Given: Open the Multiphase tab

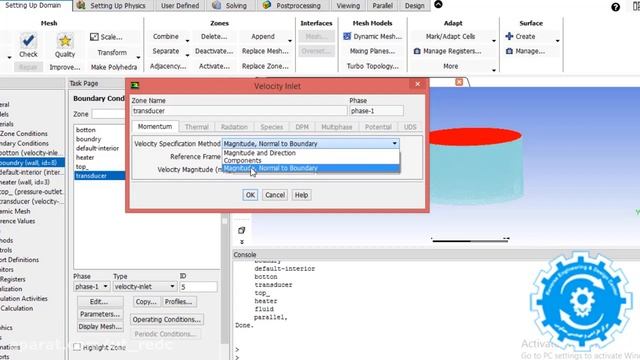Looking at the screenshot, I should [336, 127].
